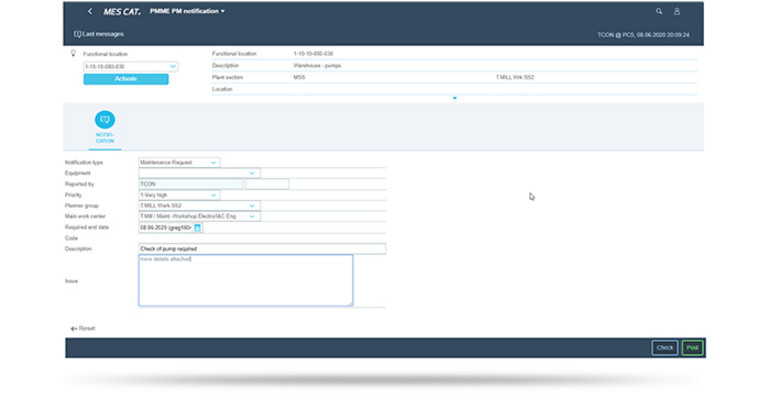
Task: Click the MES CAT logo
Action: (122, 11)
